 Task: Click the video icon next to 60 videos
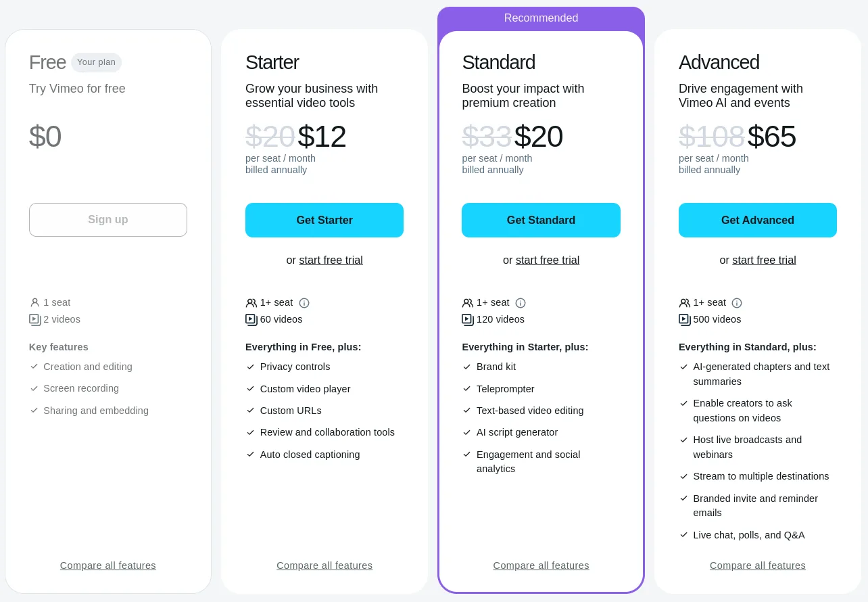pos(251,319)
